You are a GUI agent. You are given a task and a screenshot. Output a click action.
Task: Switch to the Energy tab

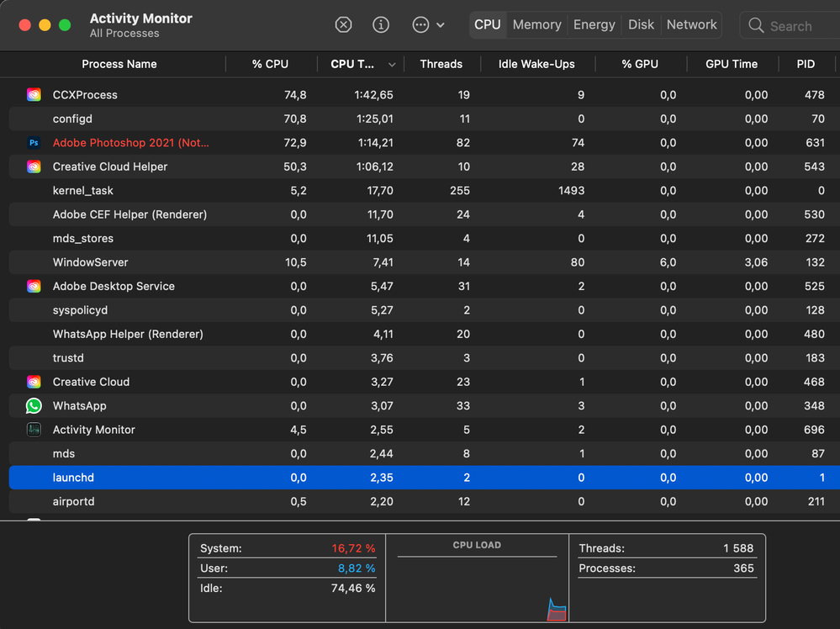[594, 24]
